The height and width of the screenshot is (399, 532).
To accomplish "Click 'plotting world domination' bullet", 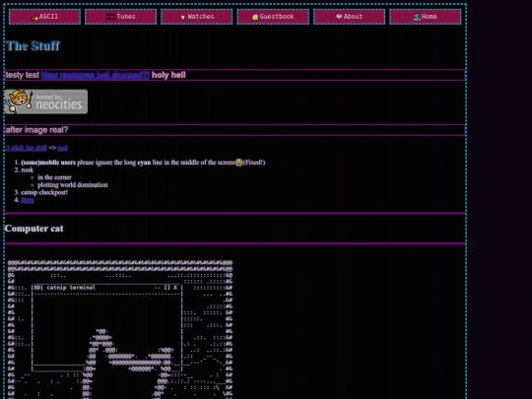I will (73, 185).
